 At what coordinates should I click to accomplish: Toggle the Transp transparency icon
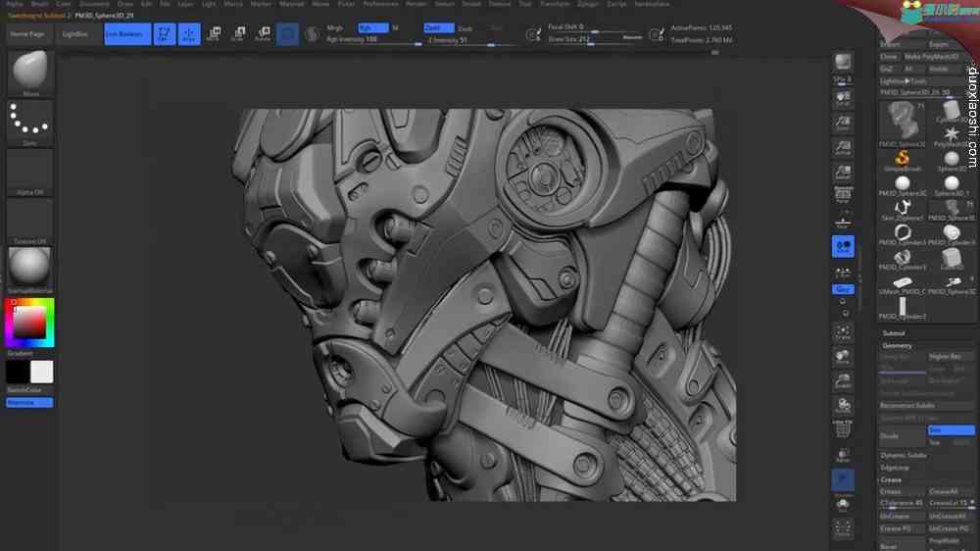pos(843,455)
